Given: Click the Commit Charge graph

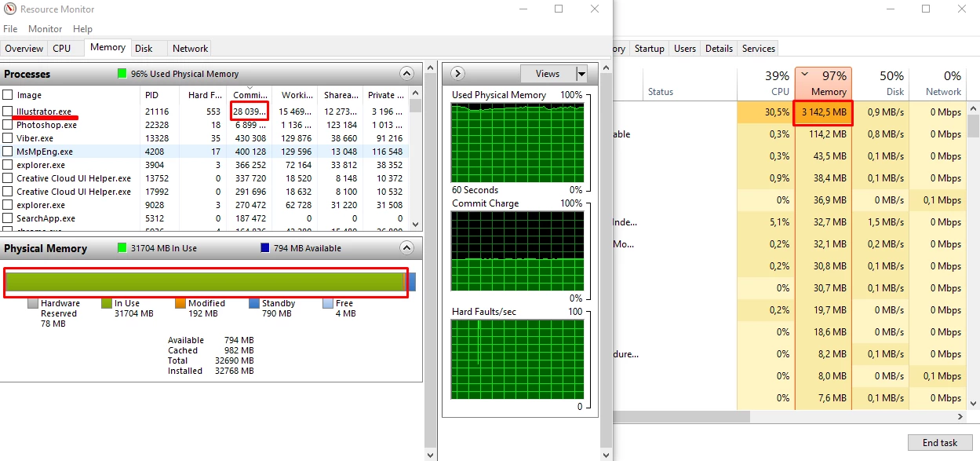Looking at the screenshot, I should [x=517, y=251].
